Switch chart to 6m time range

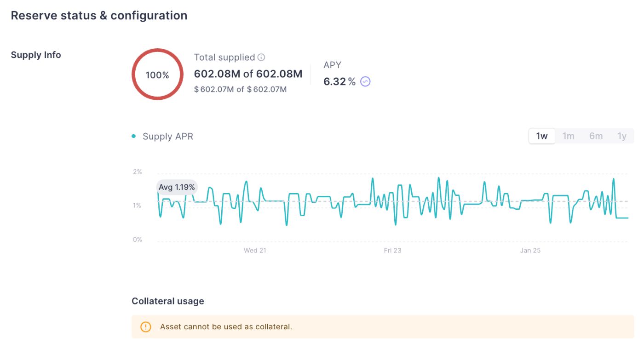tap(596, 136)
